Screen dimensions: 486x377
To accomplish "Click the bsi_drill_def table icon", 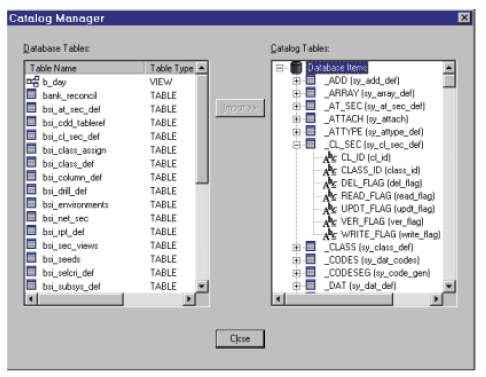I will 31,190.
